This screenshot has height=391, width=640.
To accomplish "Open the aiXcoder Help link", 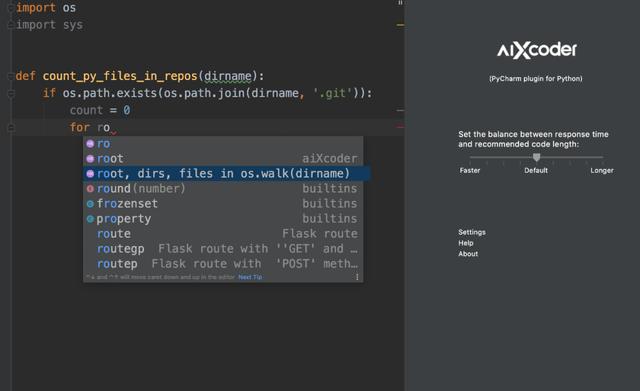I will point(466,243).
